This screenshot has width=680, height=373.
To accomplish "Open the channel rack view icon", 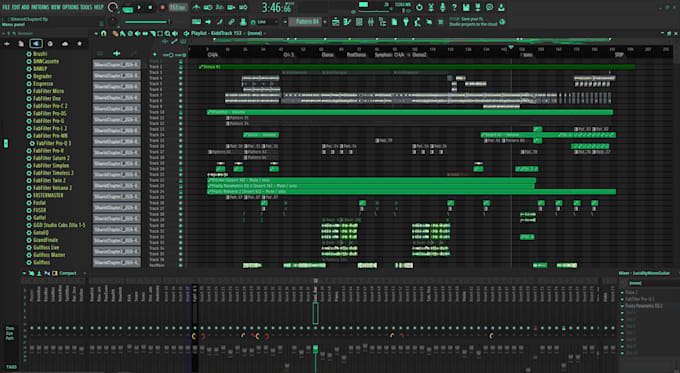I will [359, 22].
